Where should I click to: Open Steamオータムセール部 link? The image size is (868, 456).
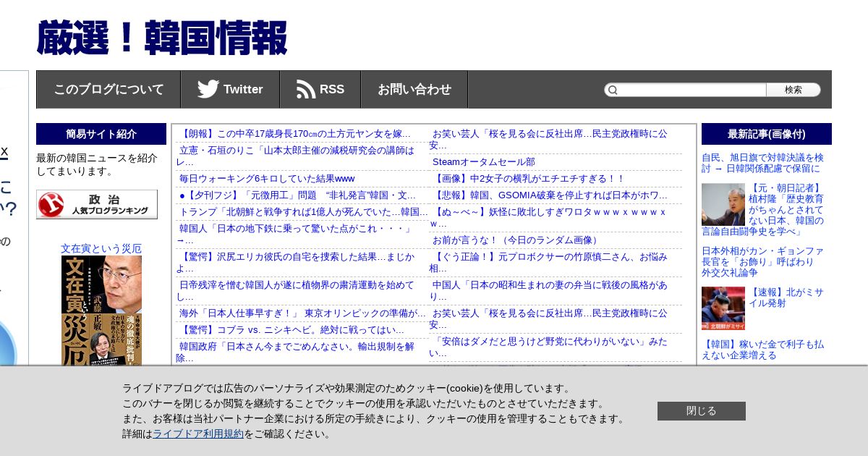pyautogui.click(x=484, y=161)
